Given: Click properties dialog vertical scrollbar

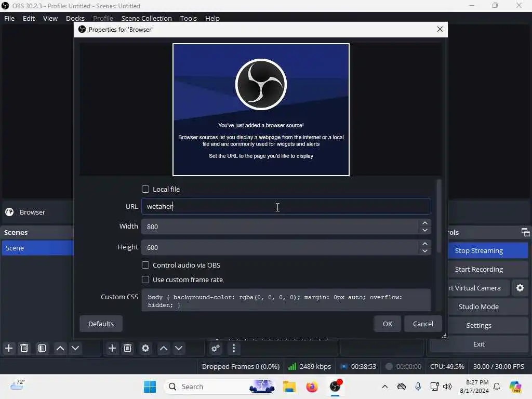Looking at the screenshot, I should [x=439, y=216].
